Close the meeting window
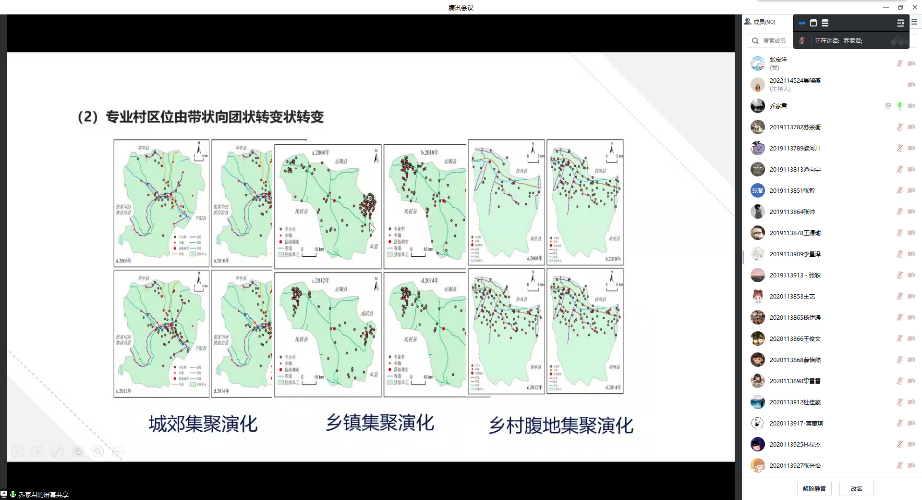The image size is (922, 500). pos(912,6)
